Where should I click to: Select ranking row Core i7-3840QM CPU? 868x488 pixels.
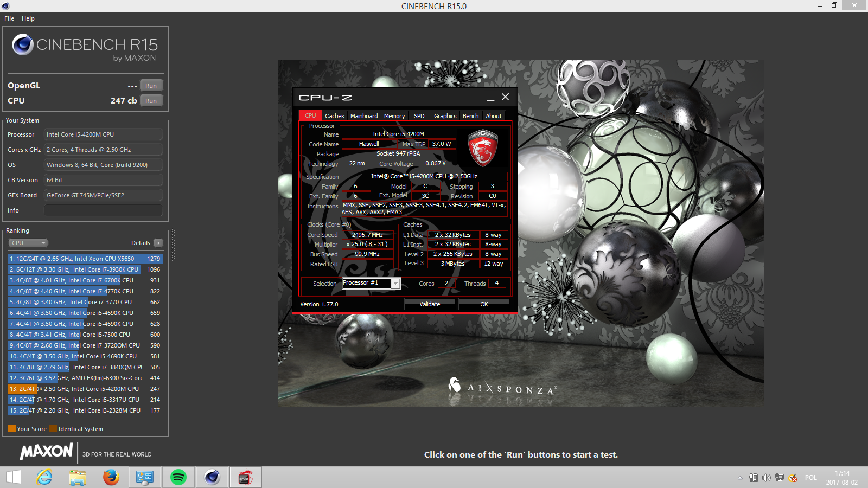(85, 367)
